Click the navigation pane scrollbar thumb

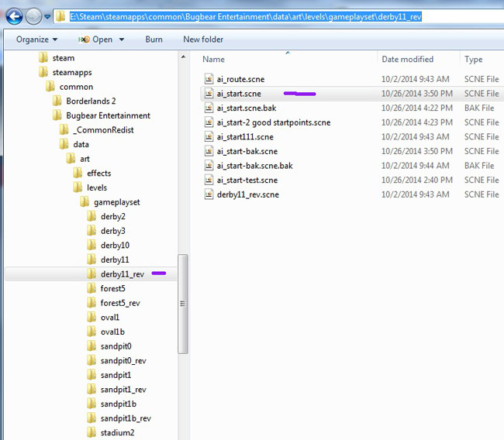(183, 304)
